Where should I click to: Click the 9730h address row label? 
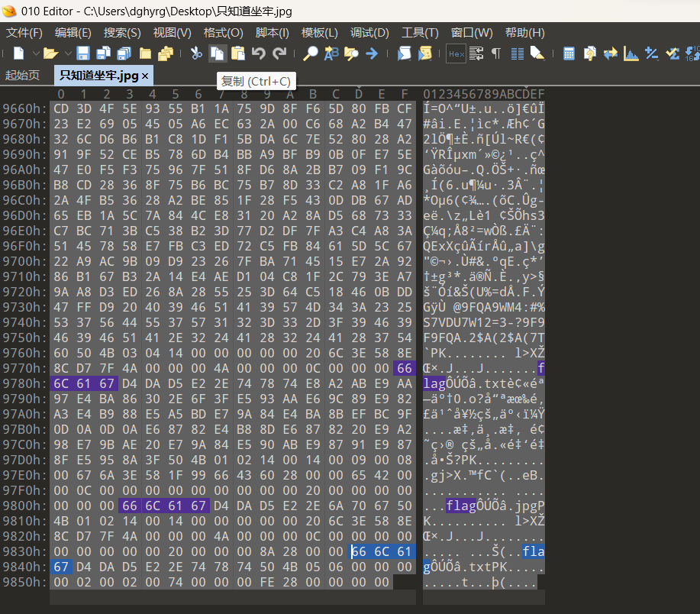24,307
